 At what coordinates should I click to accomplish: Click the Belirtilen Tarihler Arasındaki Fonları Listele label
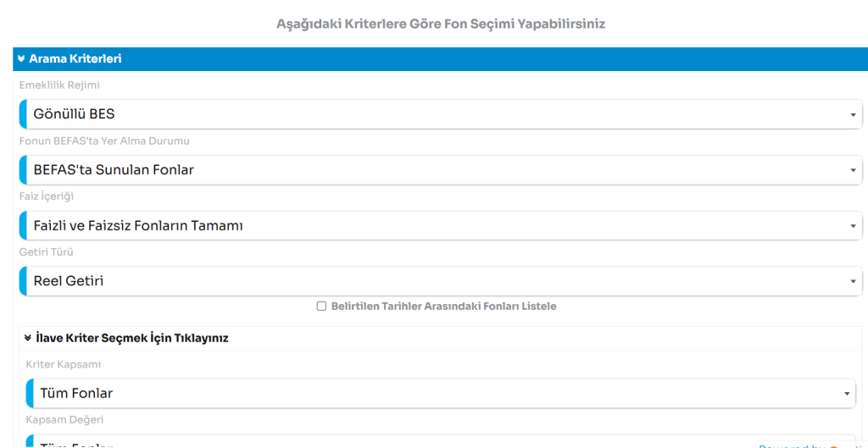443,307
